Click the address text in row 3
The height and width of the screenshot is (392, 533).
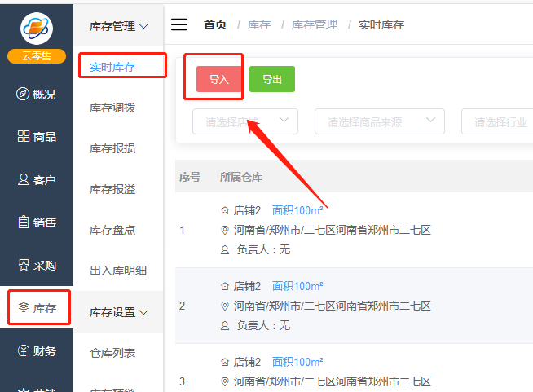[x=332, y=381]
